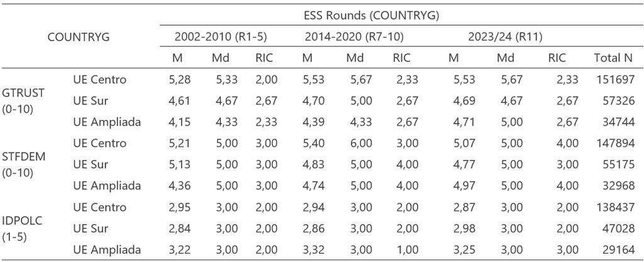The image size is (644, 262).
Task: Click the Total N value 29164
Action: [616, 251]
